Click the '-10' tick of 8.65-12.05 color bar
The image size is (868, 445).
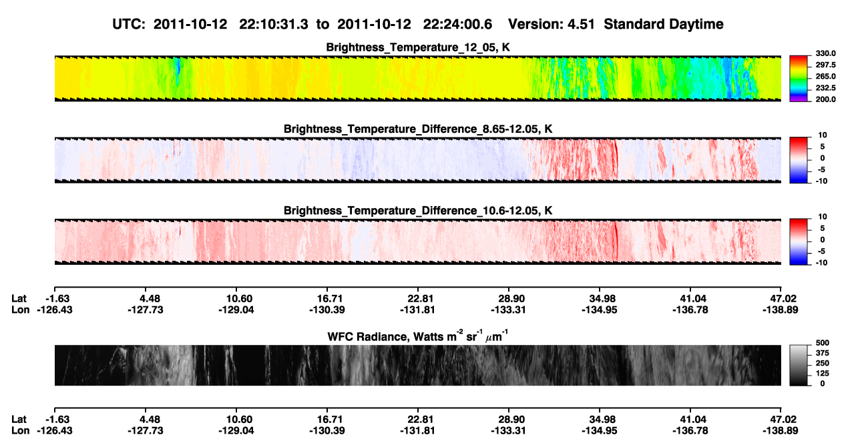pyautogui.click(x=821, y=181)
